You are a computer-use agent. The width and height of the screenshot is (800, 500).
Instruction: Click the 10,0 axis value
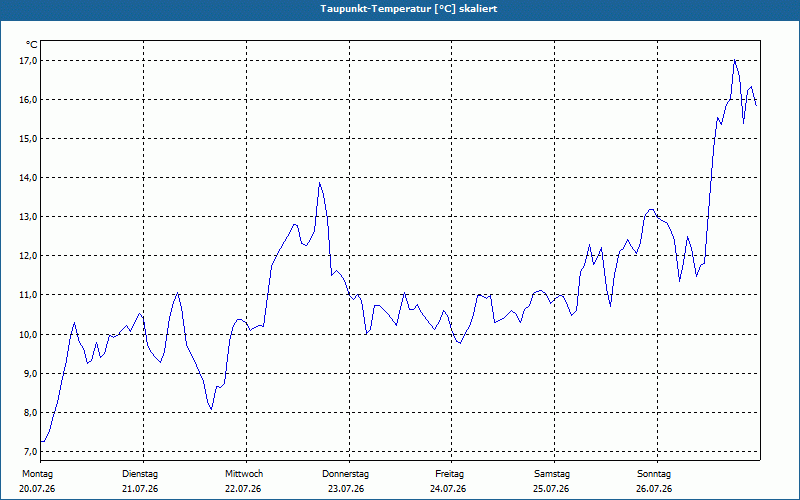[x=28, y=335]
